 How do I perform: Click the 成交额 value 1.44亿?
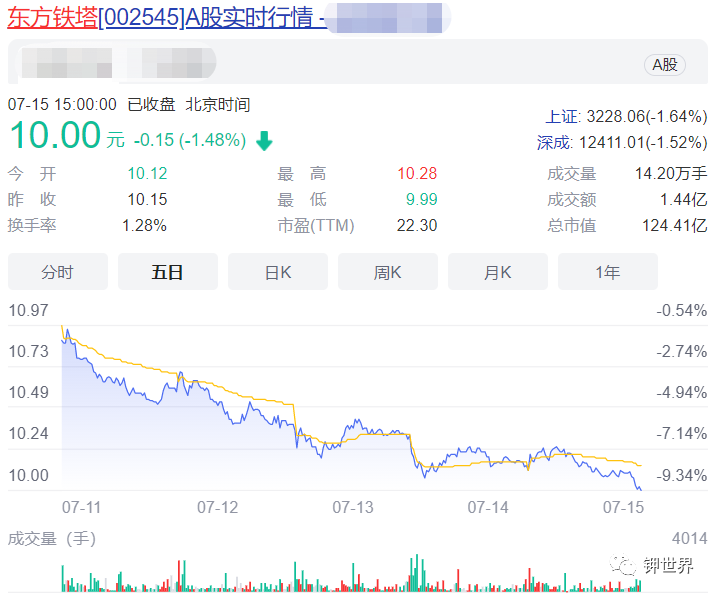pyautogui.click(x=684, y=200)
